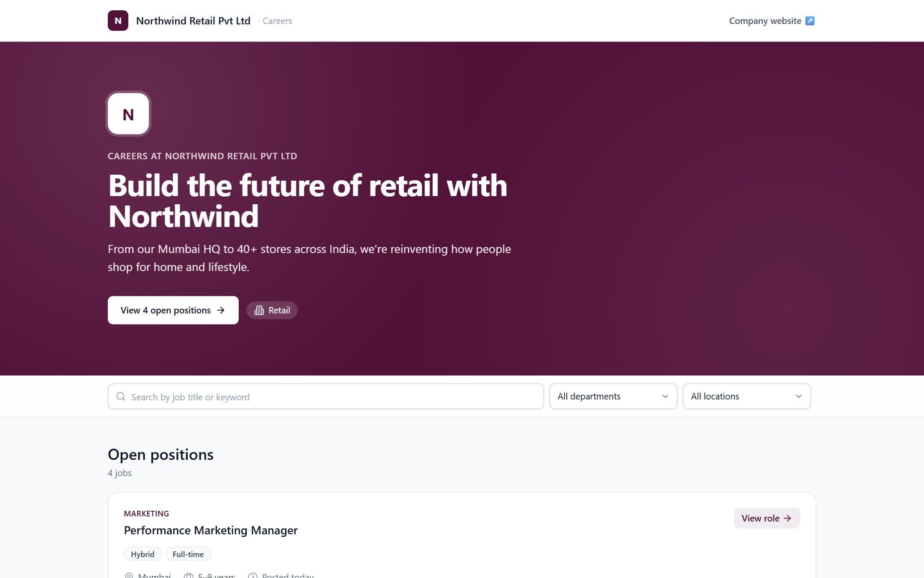
Task: Click View role for Performance Marketing Manager
Action: coord(767,518)
